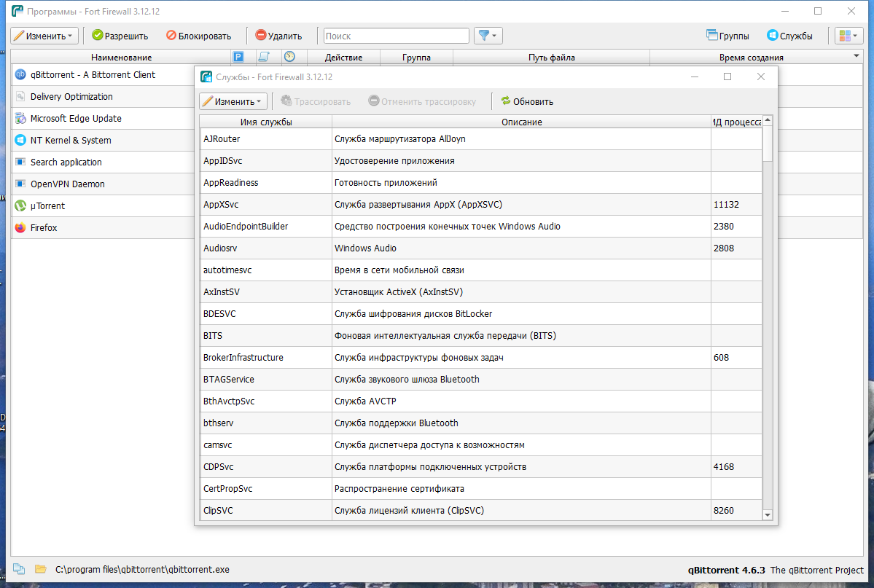This screenshot has width=874, height=588.
Task: Click the OpenVPN Daemon row icon
Action: (20, 184)
